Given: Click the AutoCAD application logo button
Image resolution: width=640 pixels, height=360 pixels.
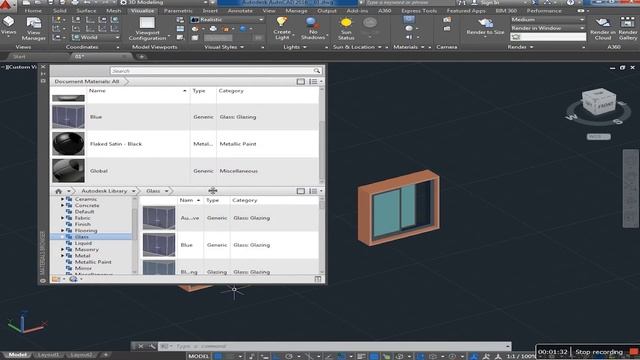Looking at the screenshot, I should (x=6, y=5).
